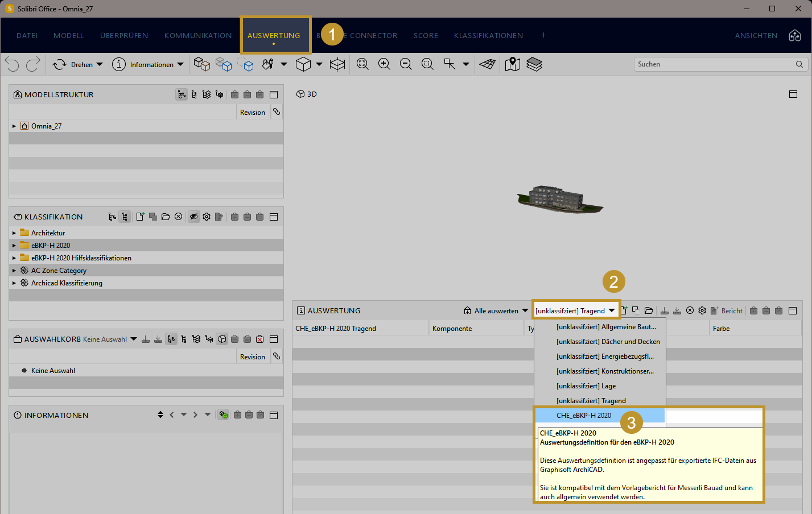This screenshot has height=514, width=812.
Task: Select [unklassifziert] Allgemeine Baut... from list
Action: click(606, 327)
